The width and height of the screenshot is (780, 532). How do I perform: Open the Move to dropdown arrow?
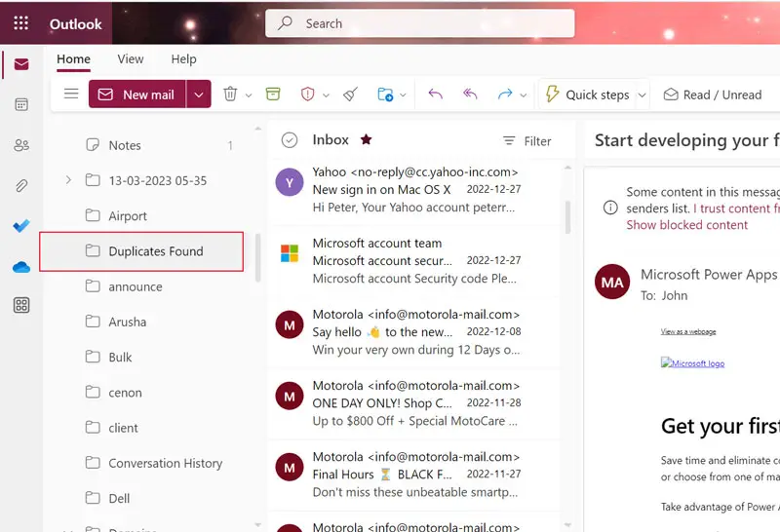(x=403, y=95)
